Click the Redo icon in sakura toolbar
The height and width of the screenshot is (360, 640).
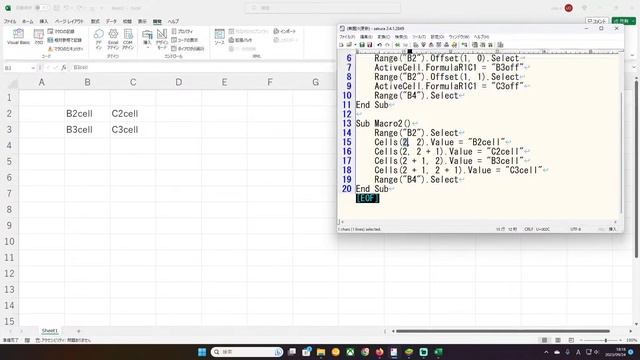coord(387,45)
